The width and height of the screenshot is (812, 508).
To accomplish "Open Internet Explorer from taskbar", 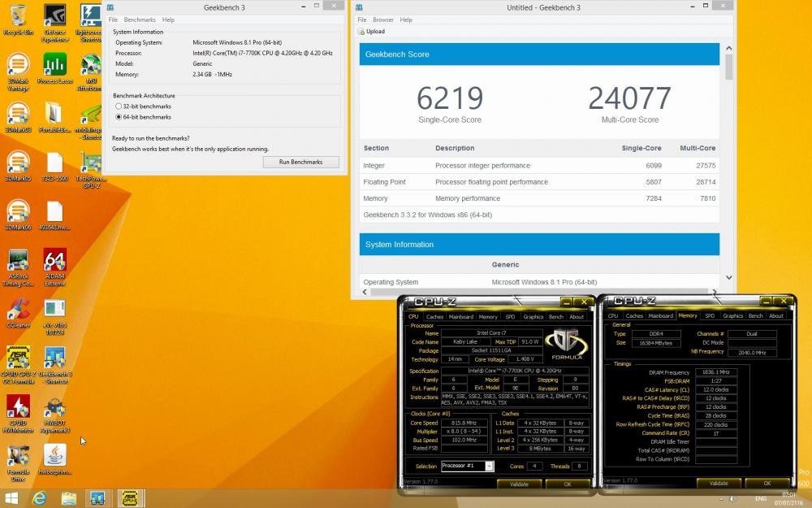I will 39,499.
